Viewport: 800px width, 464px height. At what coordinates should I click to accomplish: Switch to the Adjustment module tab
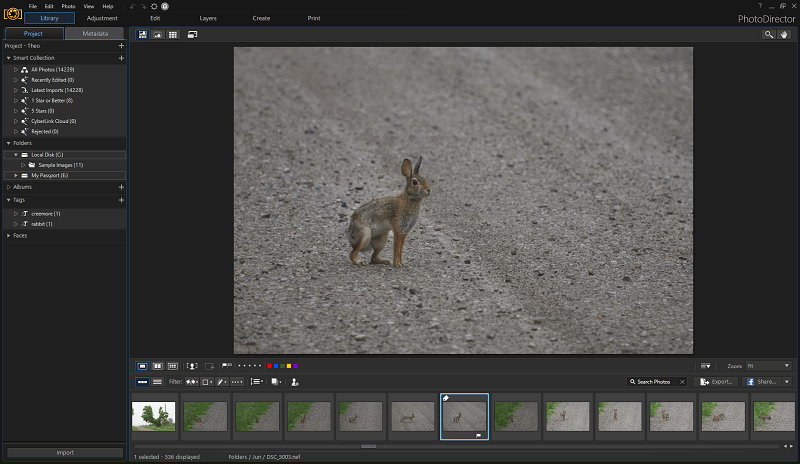pyautogui.click(x=102, y=18)
